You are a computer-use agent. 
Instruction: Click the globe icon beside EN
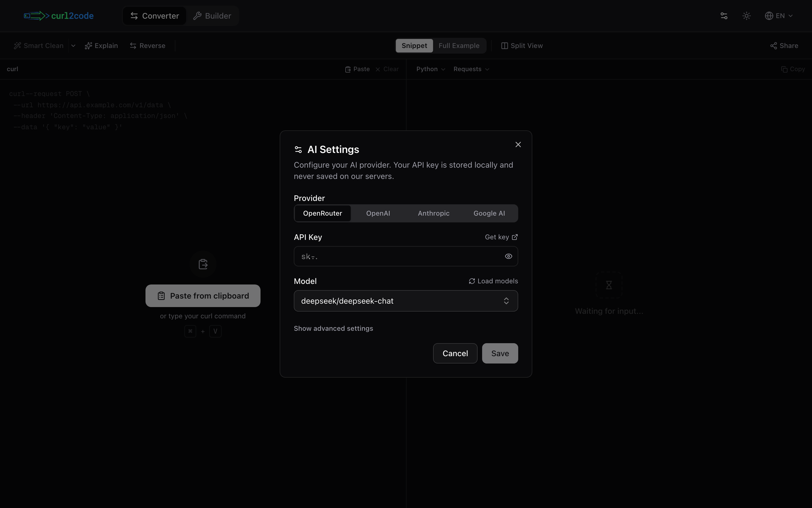pos(769,16)
